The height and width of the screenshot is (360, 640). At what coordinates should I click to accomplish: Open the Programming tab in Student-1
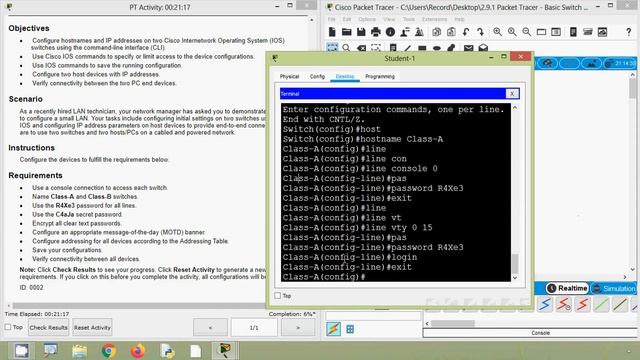[x=380, y=76]
